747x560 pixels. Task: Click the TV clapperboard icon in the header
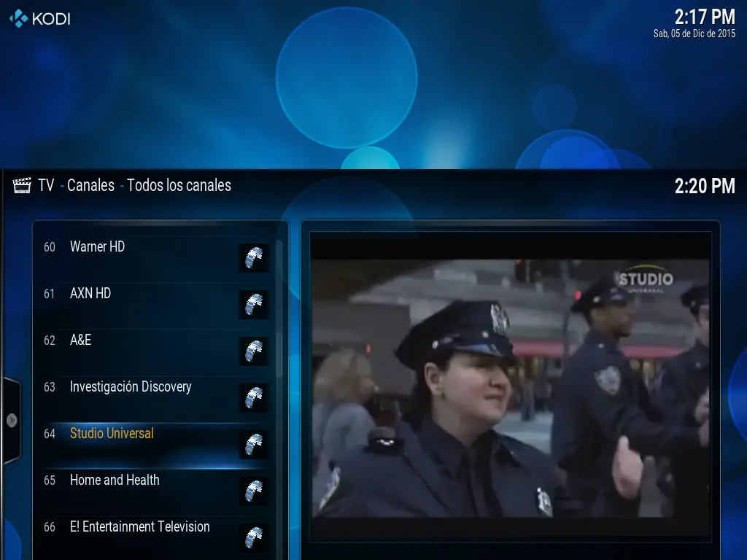tap(22, 185)
